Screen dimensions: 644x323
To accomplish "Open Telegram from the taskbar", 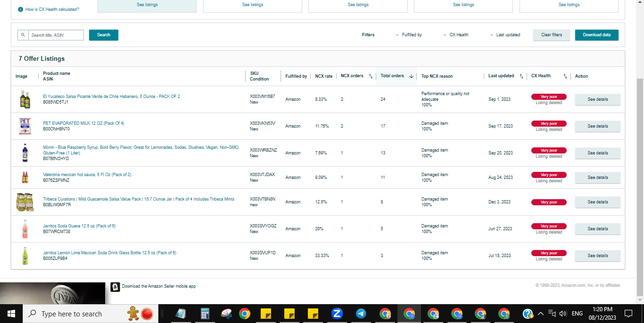I will (361, 314).
